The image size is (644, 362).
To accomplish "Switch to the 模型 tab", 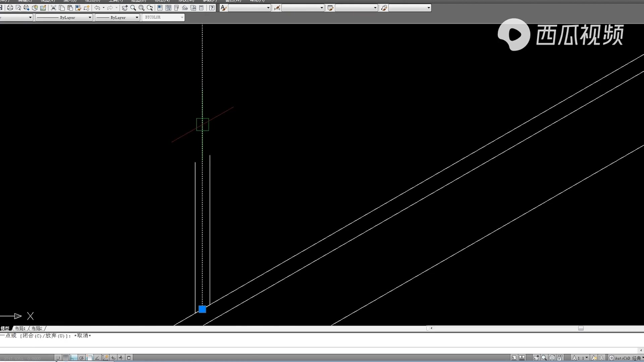I will click(x=5, y=328).
